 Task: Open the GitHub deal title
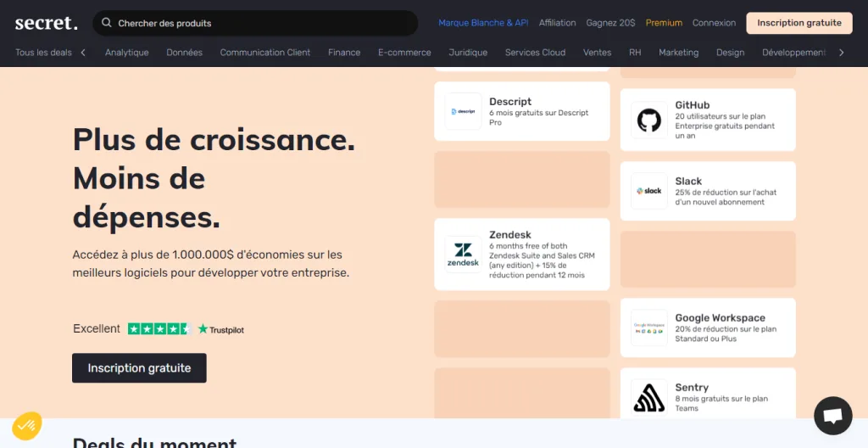pos(693,105)
